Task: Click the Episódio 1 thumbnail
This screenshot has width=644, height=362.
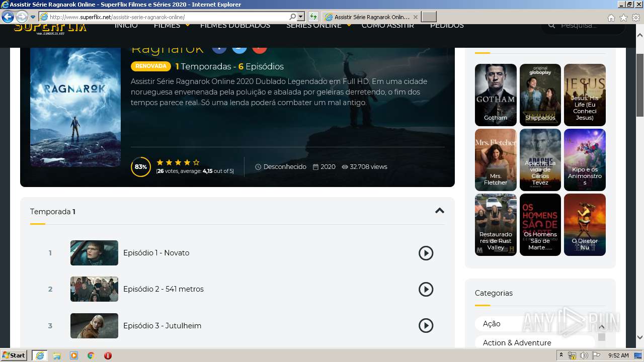Action: pos(94,253)
